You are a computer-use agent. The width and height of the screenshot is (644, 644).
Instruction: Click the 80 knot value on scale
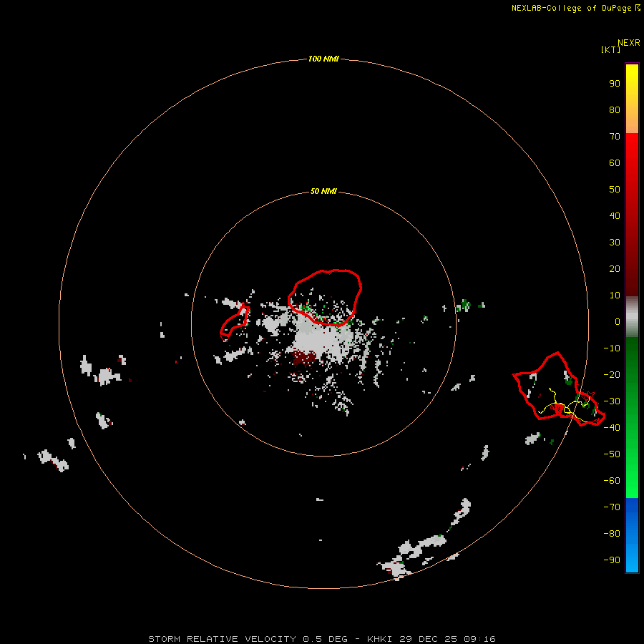615,110
